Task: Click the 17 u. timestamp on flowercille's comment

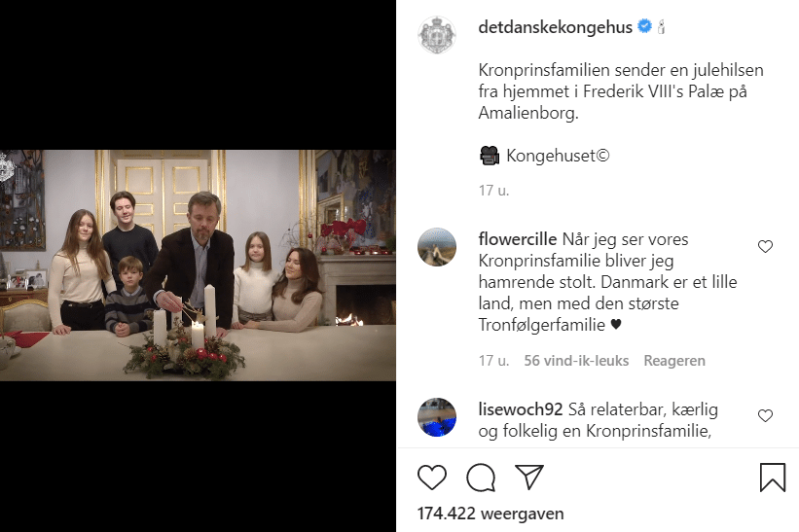Action: coord(493,361)
